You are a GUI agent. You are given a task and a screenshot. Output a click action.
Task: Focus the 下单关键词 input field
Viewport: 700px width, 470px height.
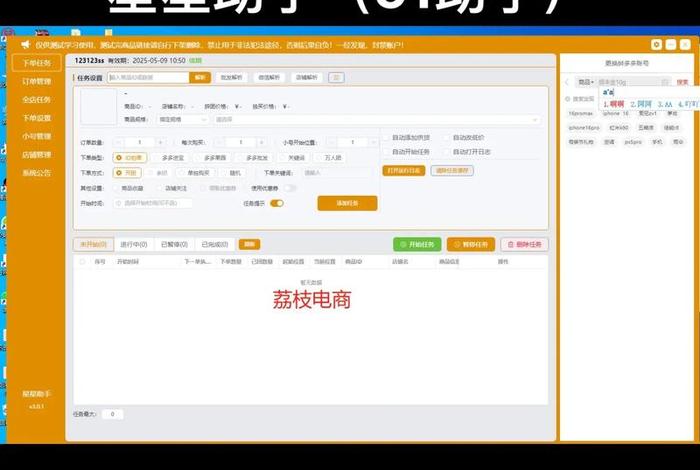click(336, 173)
